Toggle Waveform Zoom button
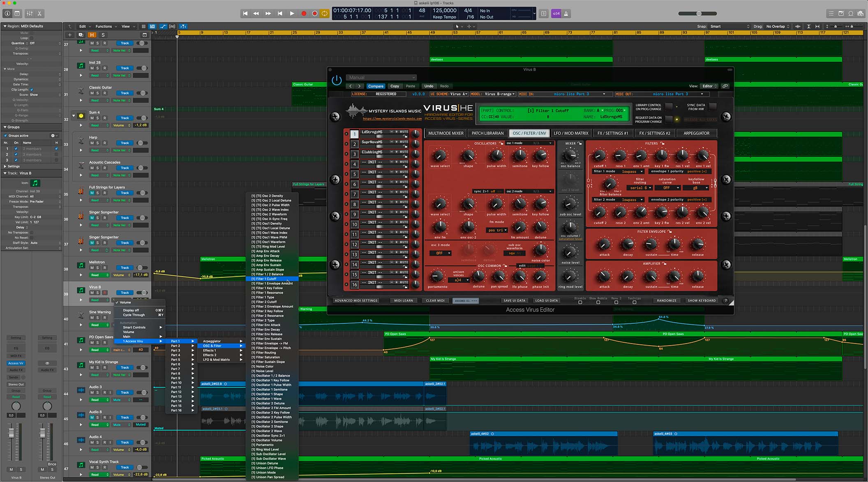Viewport: 868px width, 482px height. coord(798,26)
